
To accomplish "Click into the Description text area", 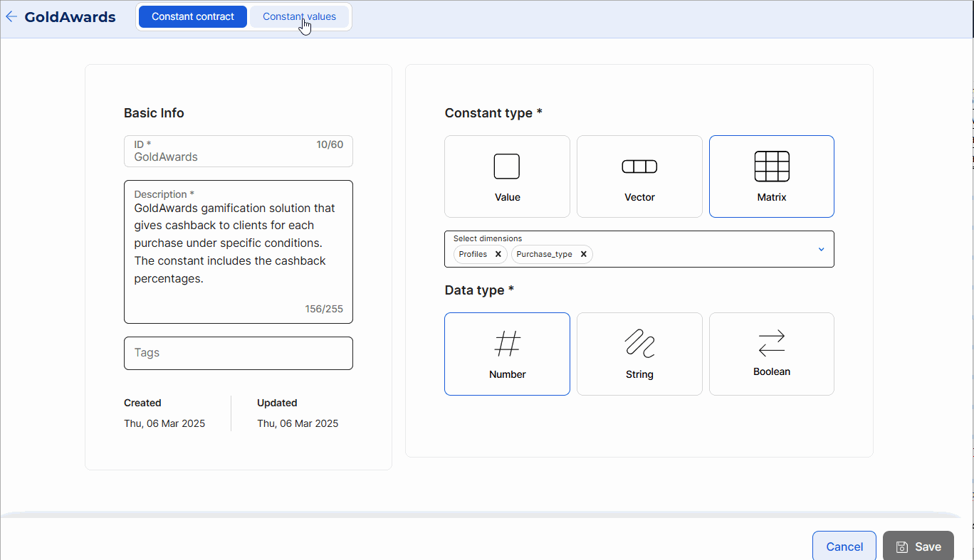I will tap(239, 252).
